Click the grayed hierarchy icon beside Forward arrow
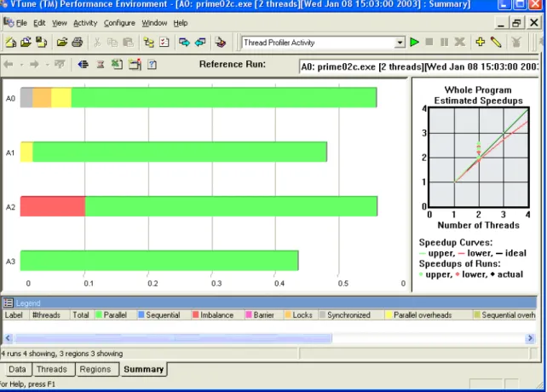 [x=60, y=64]
